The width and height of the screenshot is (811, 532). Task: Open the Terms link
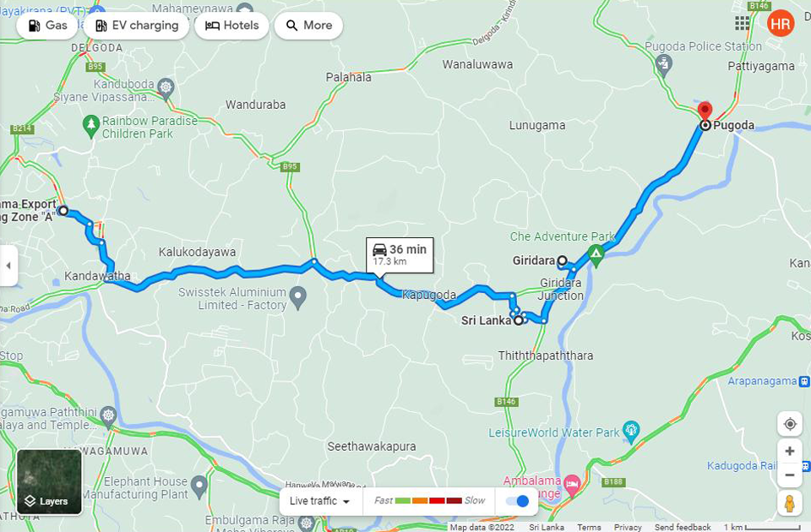coord(589,527)
